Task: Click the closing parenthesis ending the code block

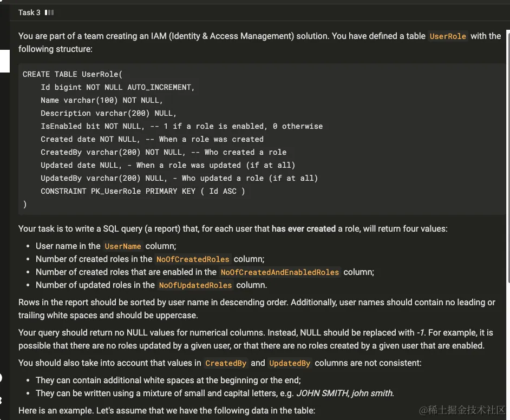Action: click(25, 204)
